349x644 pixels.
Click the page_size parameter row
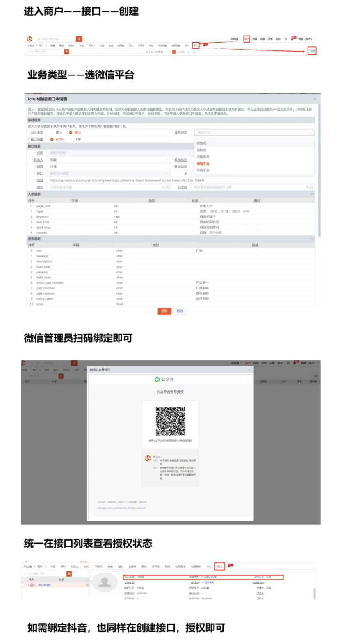(x=171, y=206)
